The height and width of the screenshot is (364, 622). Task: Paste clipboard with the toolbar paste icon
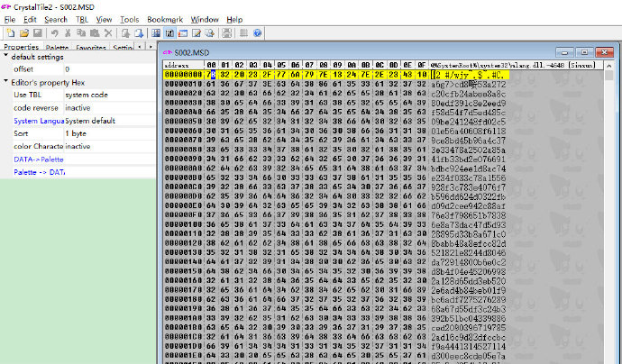pyautogui.click(x=95, y=33)
